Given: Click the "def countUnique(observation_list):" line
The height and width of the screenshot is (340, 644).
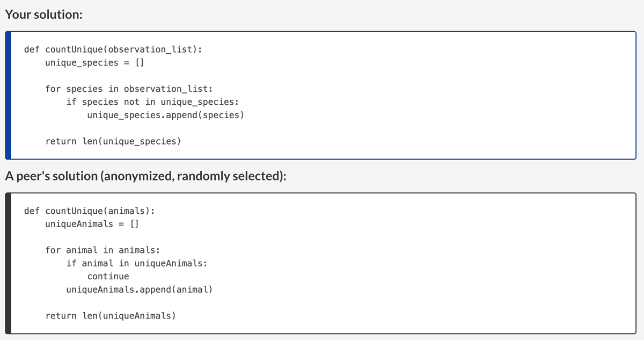Looking at the screenshot, I should tap(113, 49).
